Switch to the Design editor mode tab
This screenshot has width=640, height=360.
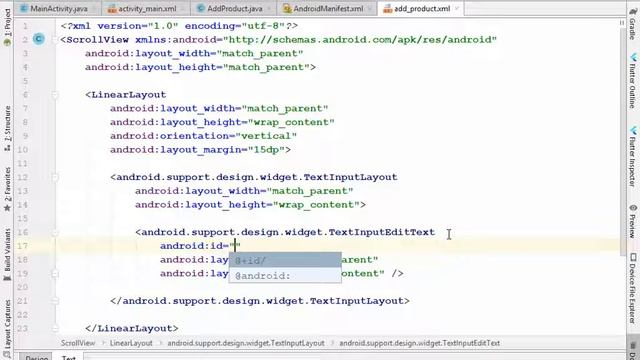pos(36,357)
